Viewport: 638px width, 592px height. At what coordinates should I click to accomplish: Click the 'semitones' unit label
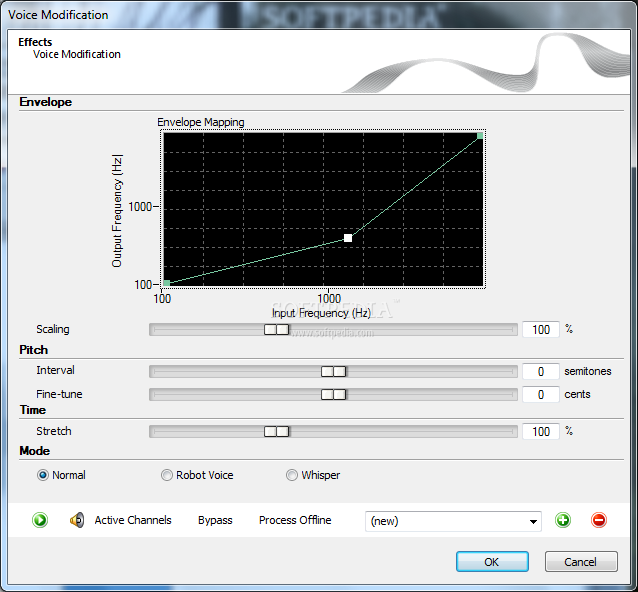click(x=588, y=371)
